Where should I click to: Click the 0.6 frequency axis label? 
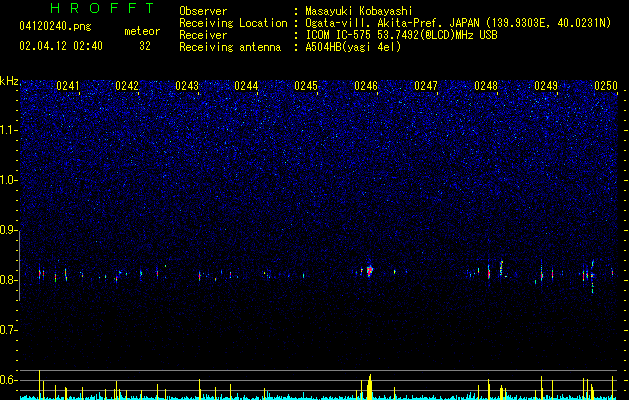[x=8, y=380]
